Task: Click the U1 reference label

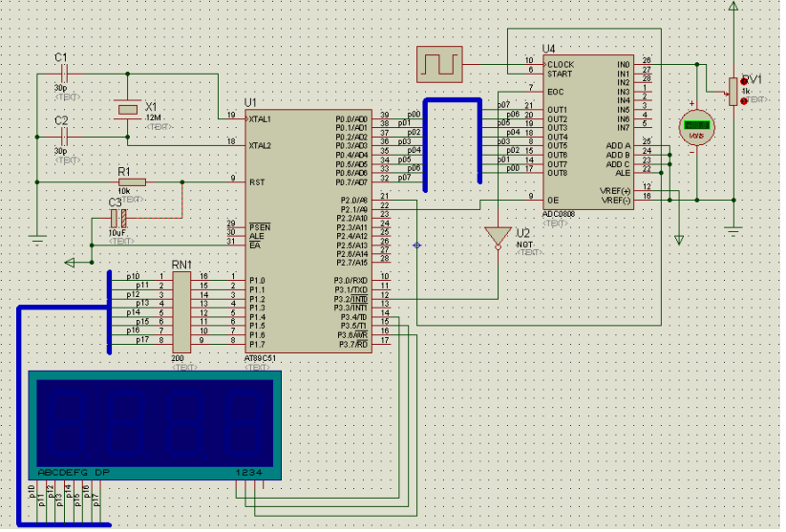Action: tap(250, 101)
